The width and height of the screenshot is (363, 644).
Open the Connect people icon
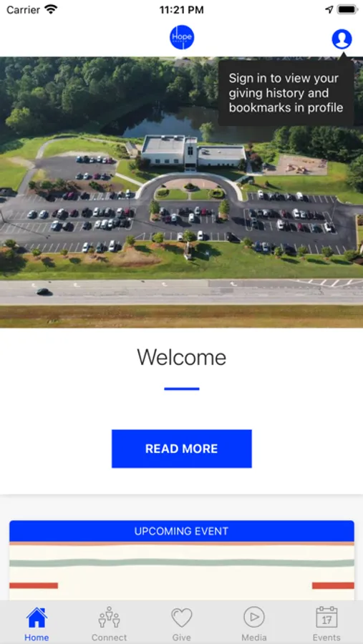pyautogui.click(x=109, y=618)
